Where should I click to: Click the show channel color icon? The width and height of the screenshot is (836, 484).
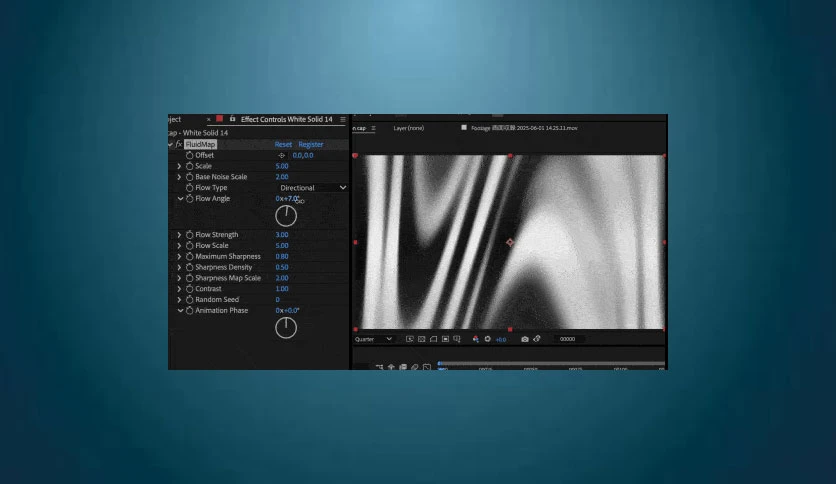(x=476, y=339)
